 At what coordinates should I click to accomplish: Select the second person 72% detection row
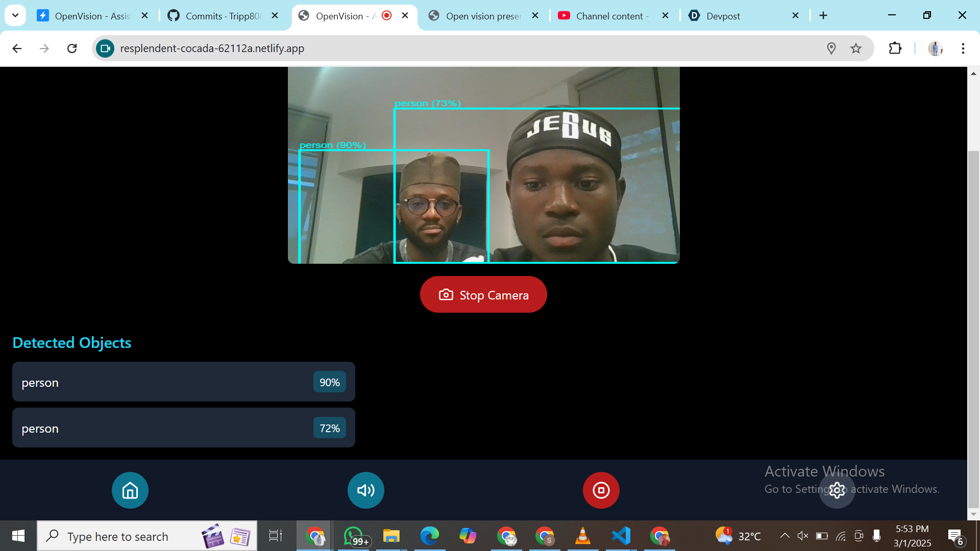[x=183, y=428]
